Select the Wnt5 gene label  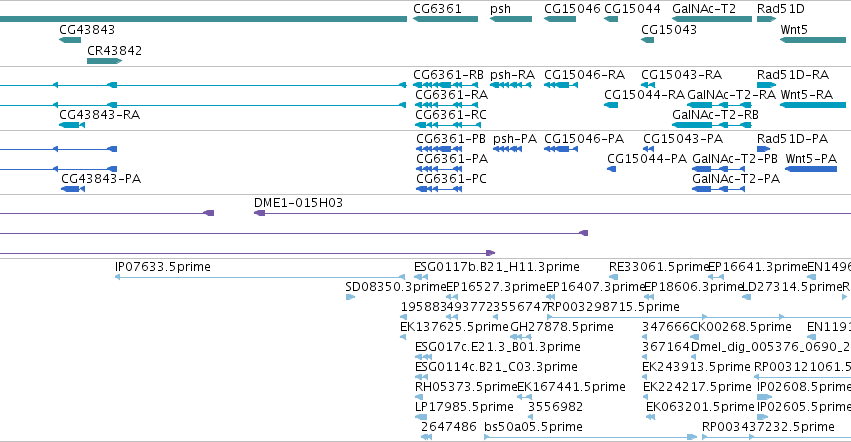point(794,29)
